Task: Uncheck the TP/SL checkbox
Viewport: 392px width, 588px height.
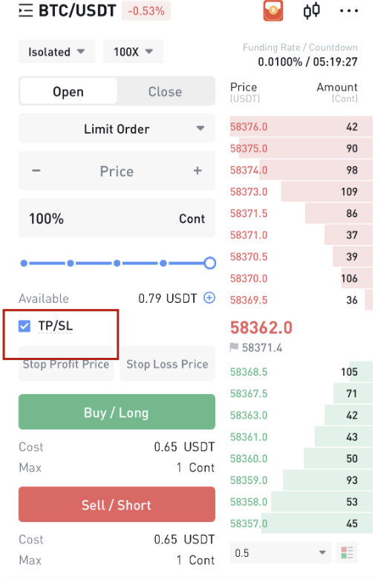Action: (x=24, y=326)
